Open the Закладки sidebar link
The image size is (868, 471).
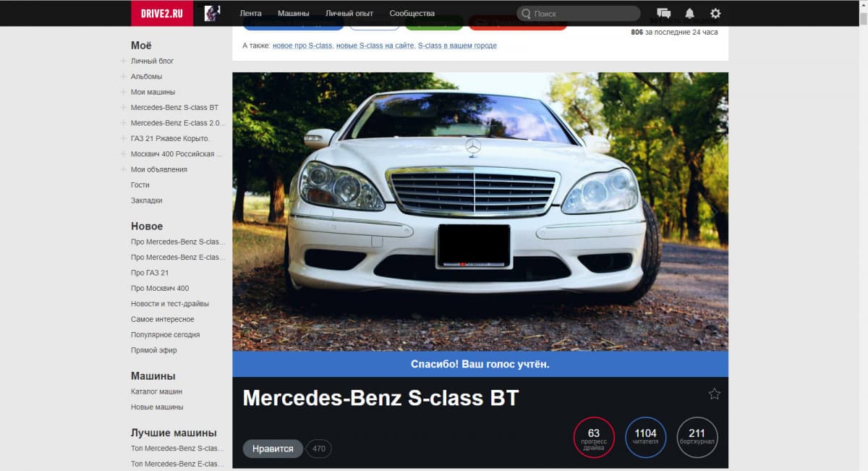[147, 200]
